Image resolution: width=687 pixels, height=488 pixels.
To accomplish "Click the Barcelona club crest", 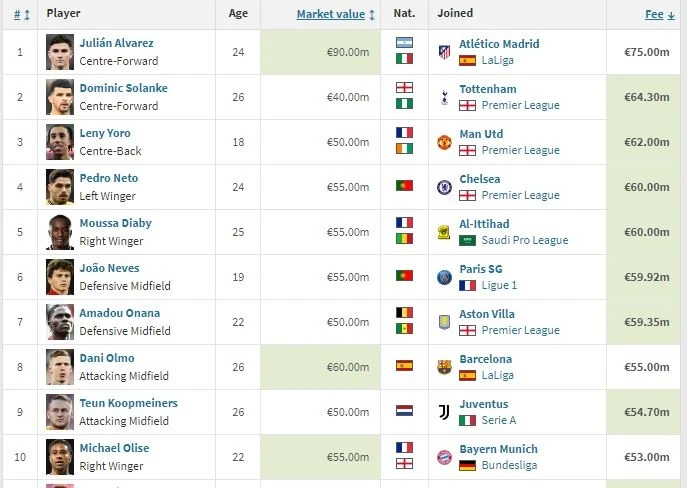I will [444, 367].
